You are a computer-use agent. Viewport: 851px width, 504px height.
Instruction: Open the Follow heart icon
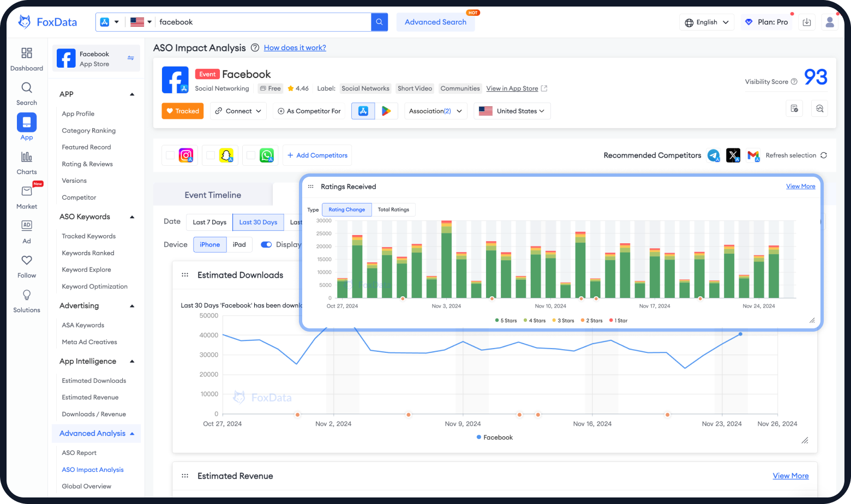[x=26, y=260]
